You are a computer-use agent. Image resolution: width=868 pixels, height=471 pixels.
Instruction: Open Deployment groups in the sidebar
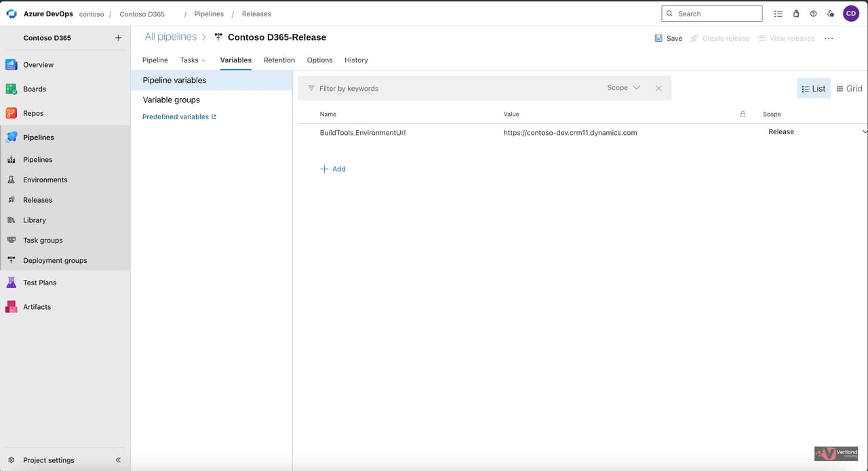(55, 260)
